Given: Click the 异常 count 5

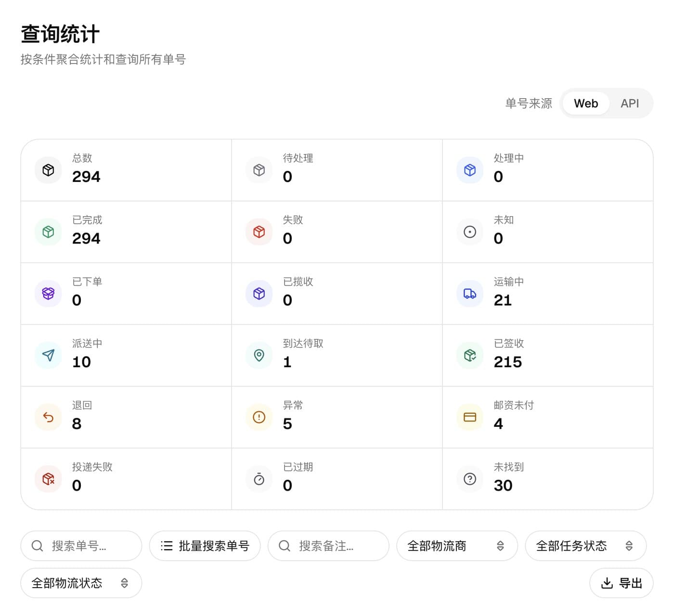Looking at the screenshot, I should tap(287, 423).
